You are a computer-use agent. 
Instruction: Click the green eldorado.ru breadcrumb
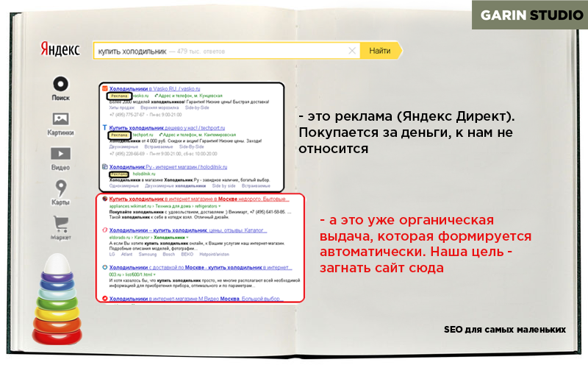tap(120, 238)
